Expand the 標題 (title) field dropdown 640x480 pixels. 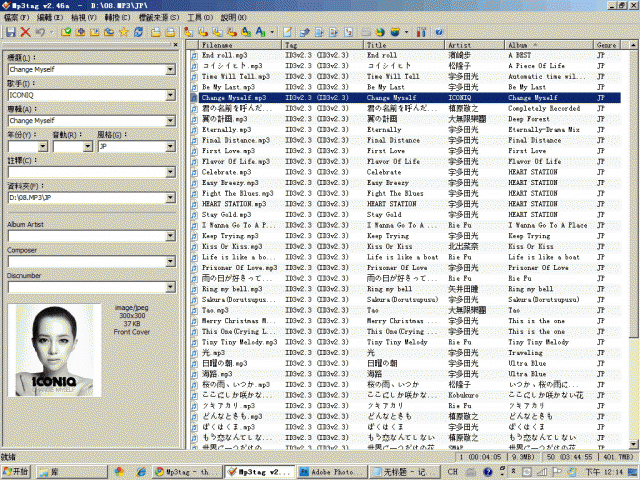(170, 69)
